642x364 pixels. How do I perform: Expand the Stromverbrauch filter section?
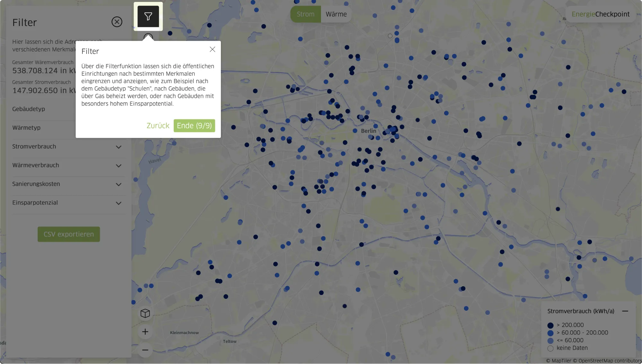(118, 147)
